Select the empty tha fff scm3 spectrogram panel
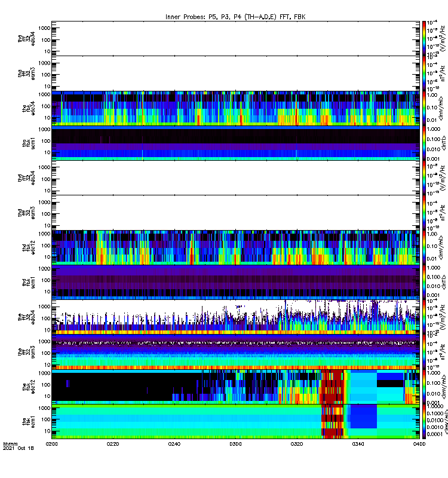 235,73
